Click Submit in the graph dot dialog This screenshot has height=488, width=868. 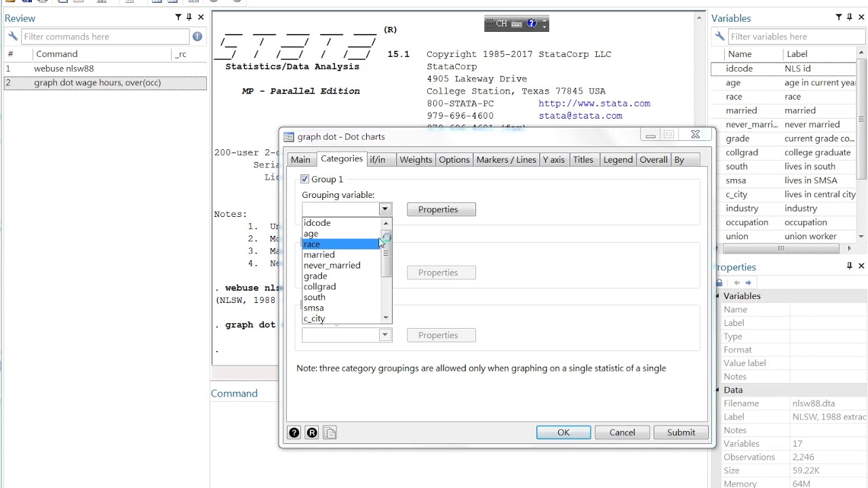pyautogui.click(x=681, y=432)
